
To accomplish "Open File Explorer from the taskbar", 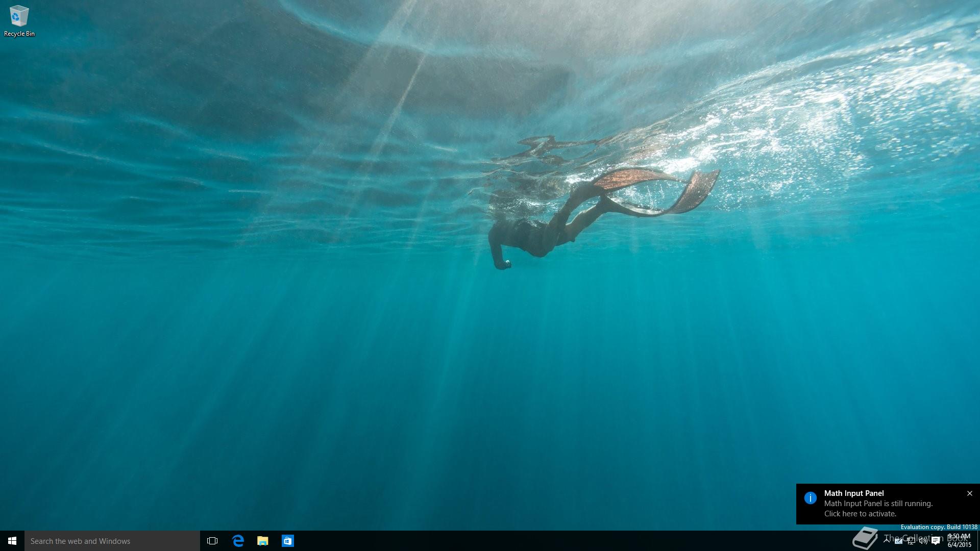I will [263, 541].
